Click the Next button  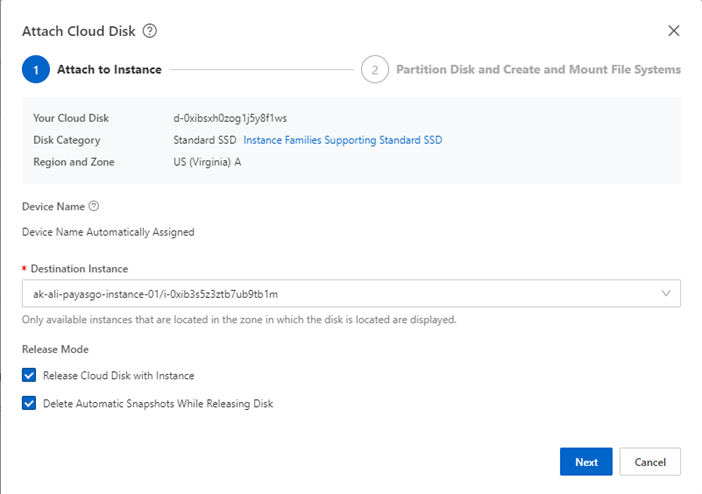pos(586,462)
